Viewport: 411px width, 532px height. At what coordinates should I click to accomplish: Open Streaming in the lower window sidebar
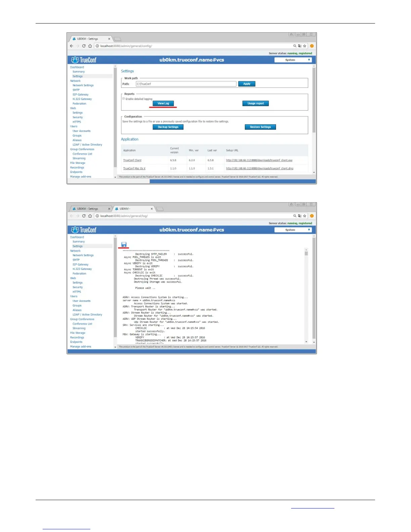(x=79, y=328)
